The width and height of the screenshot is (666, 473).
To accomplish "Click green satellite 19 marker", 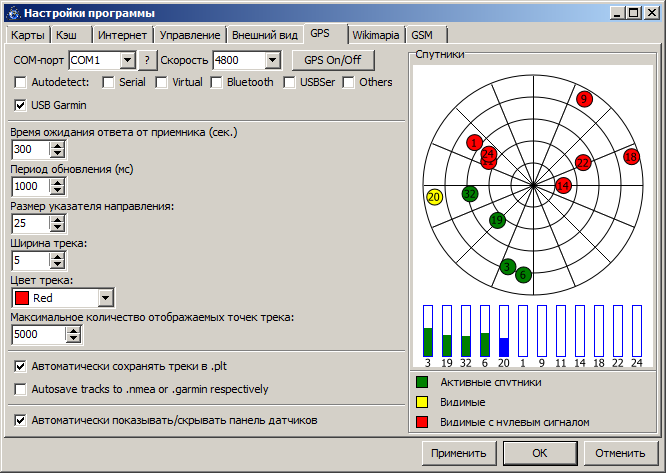I will [497, 220].
